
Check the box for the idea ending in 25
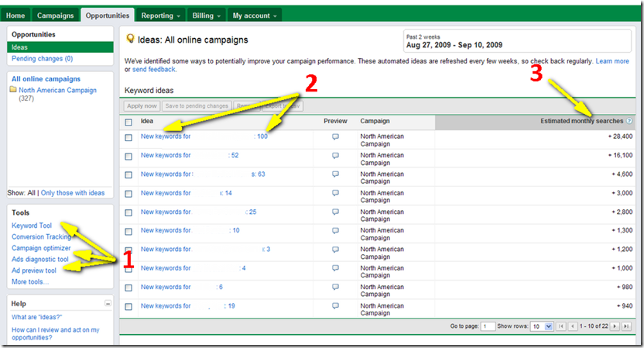point(128,212)
